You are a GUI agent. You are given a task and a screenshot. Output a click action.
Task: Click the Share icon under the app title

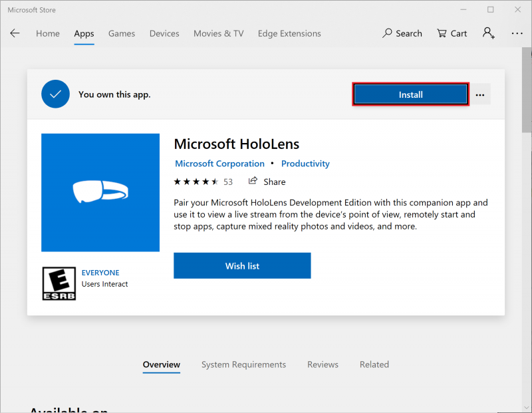[x=253, y=181]
